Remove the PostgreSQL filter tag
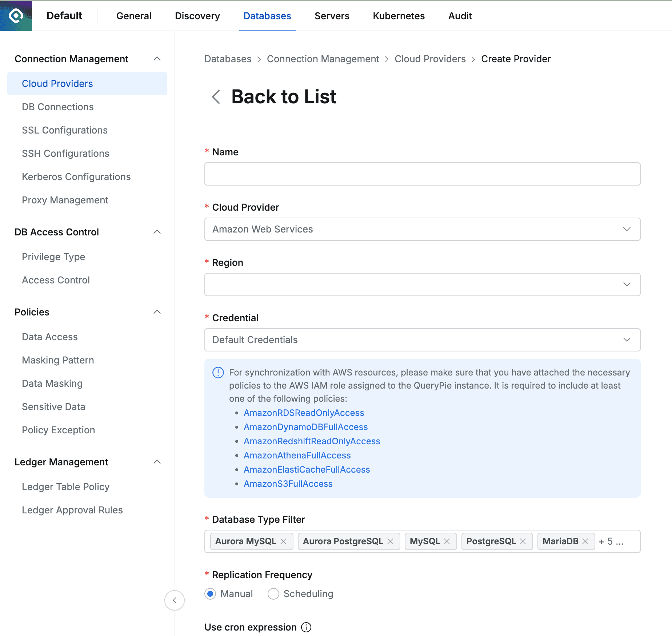Screen dimensions: 672x636 click(x=523, y=541)
